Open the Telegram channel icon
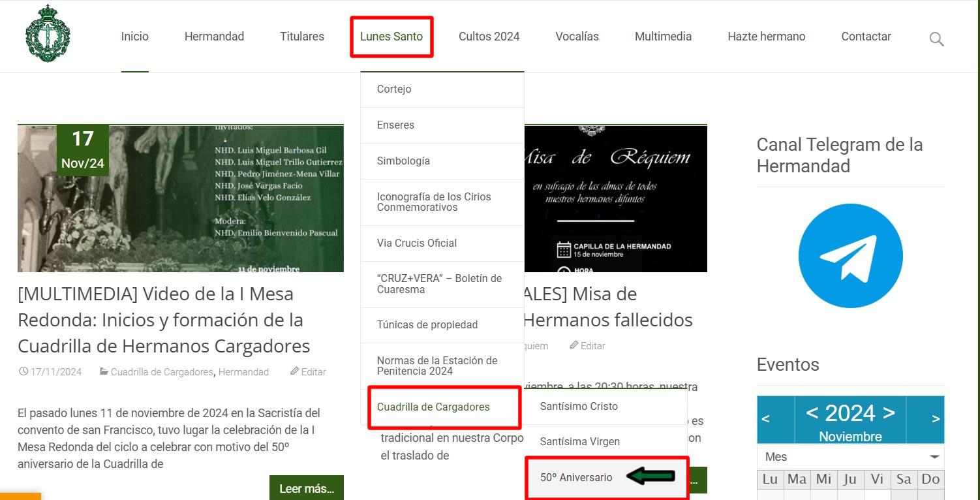The height and width of the screenshot is (500, 980). [850, 256]
